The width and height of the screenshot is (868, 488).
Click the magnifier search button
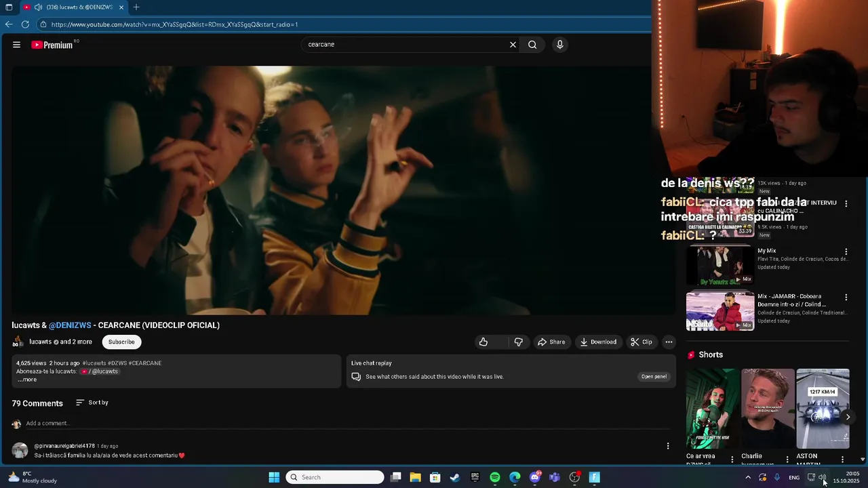(532, 45)
